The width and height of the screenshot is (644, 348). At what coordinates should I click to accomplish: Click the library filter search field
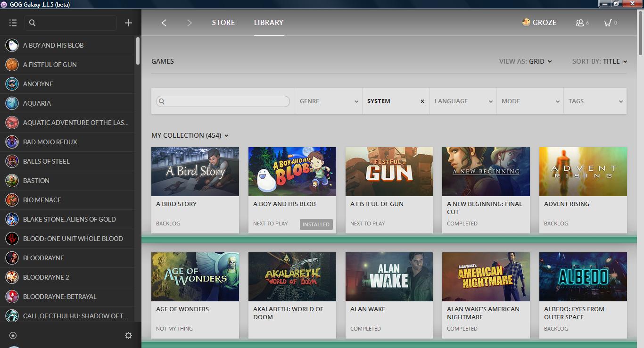[x=223, y=101]
